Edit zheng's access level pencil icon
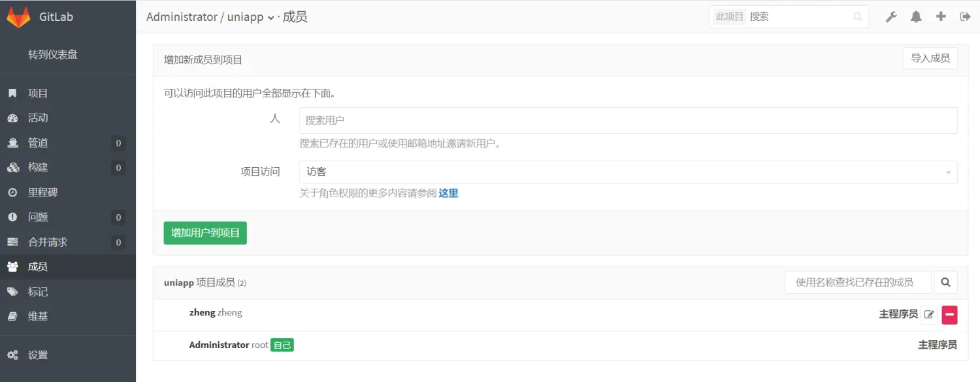The image size is (980, 382). pos(929,315)
